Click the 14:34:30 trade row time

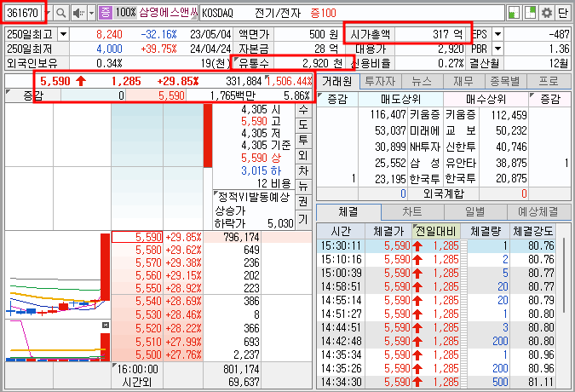pos(341,382)
